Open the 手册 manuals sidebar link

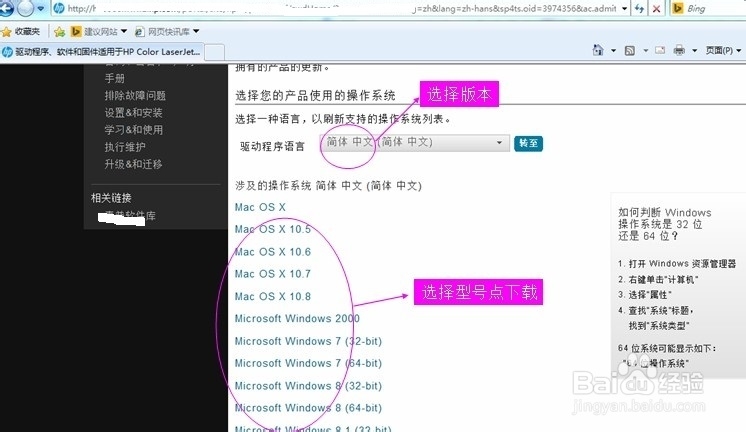point(115,79)
